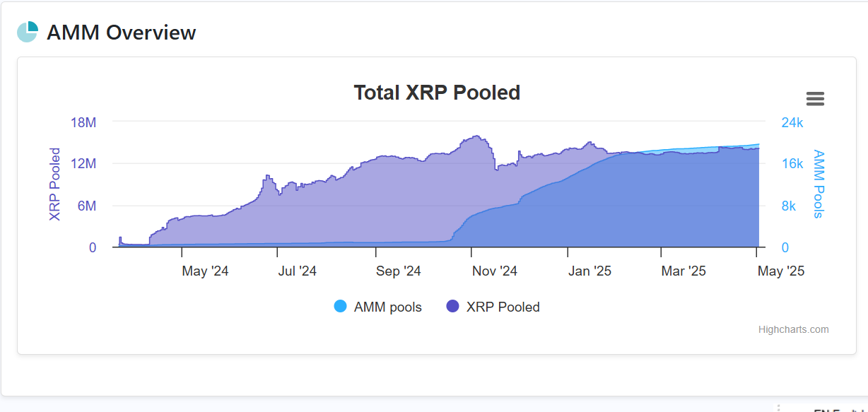Click the AMM Pools right axis title
The image size is (868, 412).
(x=819, y=184)
